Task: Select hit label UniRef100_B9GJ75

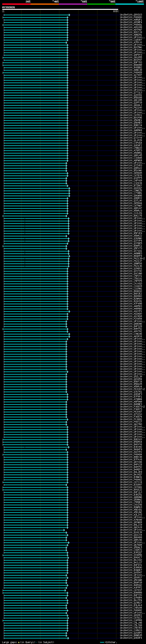Action: coord(131,216)
